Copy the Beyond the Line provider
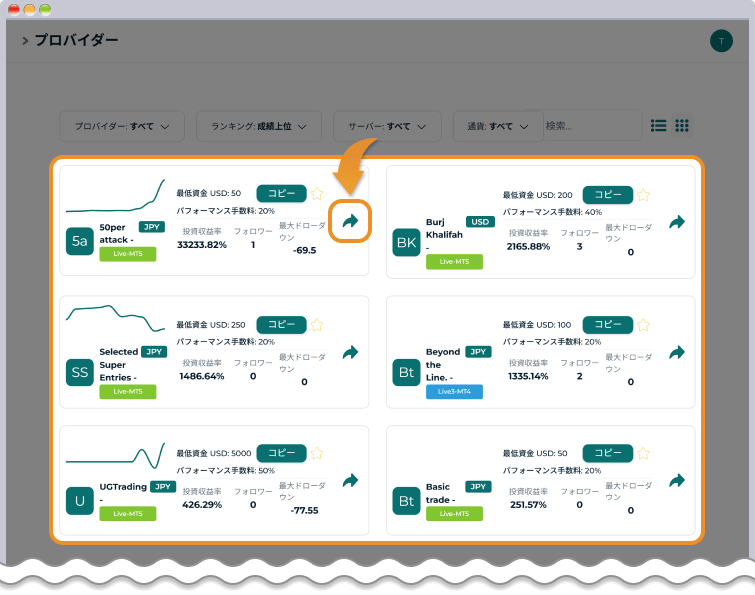This screenshot has height=595, width=755. pos(608,325)
